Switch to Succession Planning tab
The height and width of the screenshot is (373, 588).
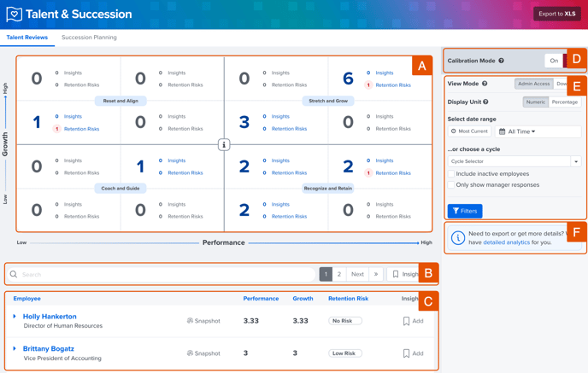click(x=89, y=38)
